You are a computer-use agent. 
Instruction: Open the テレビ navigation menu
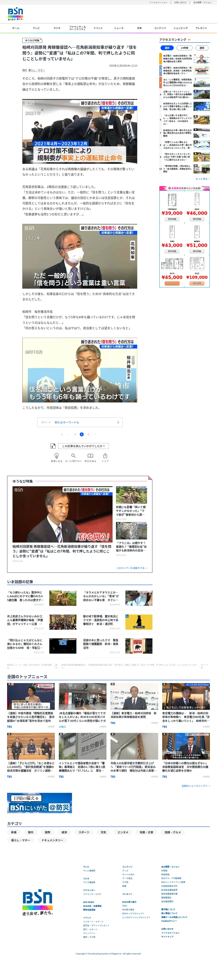(x=36, y=28)
